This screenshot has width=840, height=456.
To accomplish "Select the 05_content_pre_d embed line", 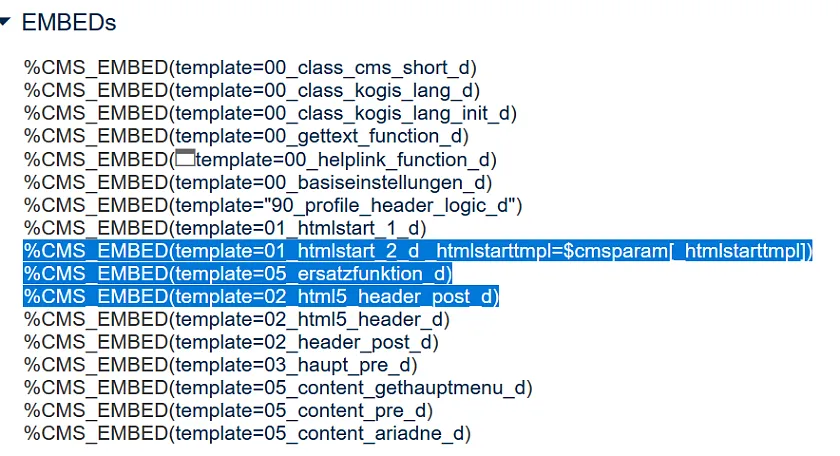I will point(228,411).
